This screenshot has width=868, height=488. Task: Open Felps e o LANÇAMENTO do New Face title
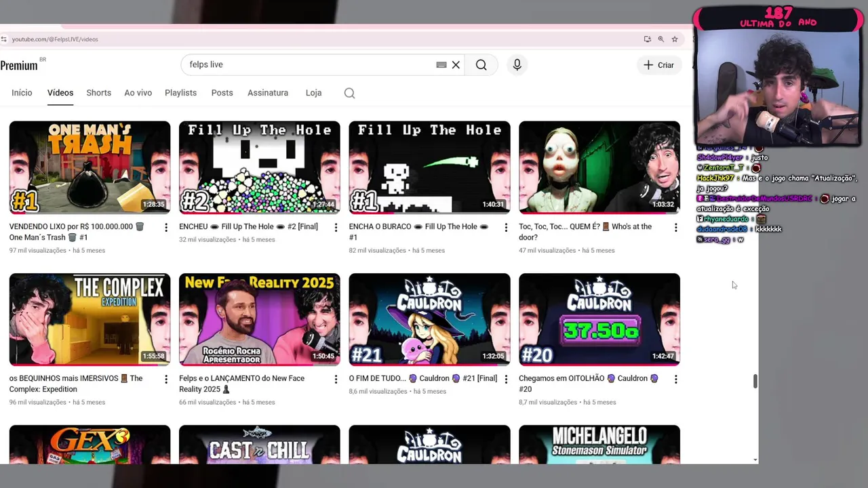[242, 384]
